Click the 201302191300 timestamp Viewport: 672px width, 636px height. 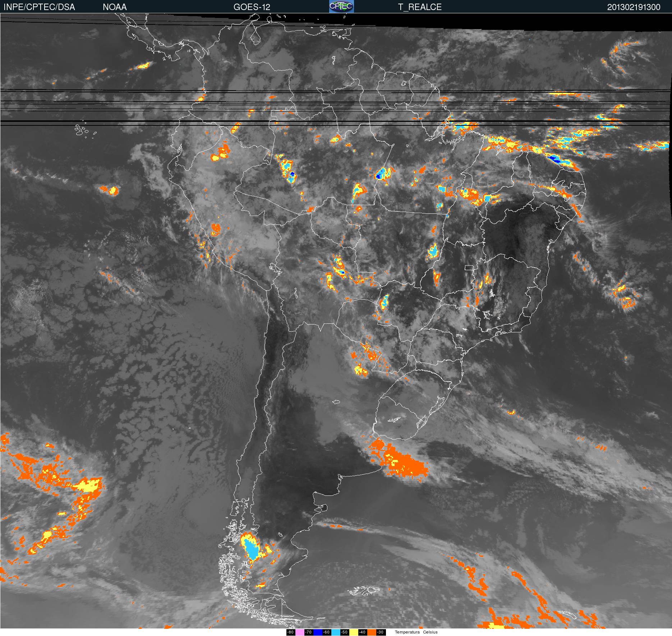(x=634, y=7)
